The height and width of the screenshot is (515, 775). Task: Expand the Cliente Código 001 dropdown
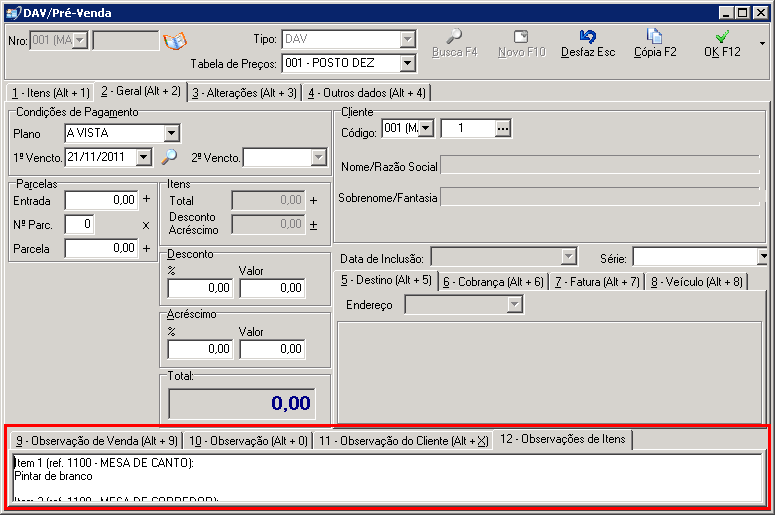coord(426,129)
